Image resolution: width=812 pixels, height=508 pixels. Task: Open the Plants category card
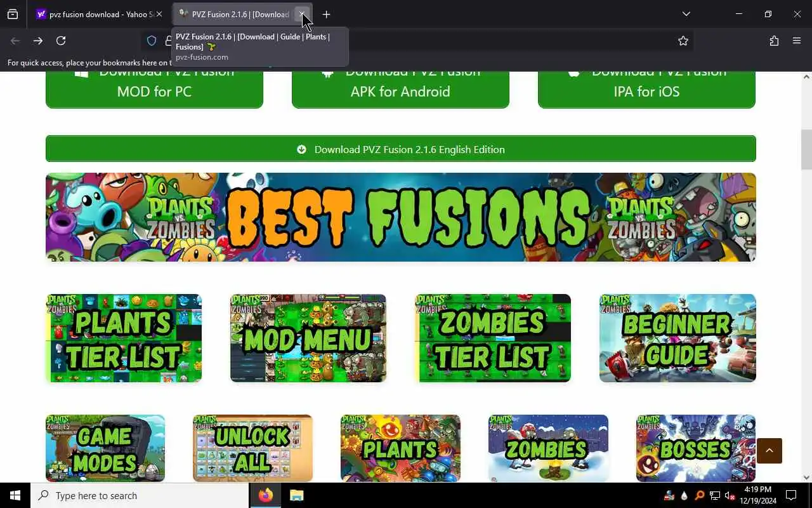400,448
